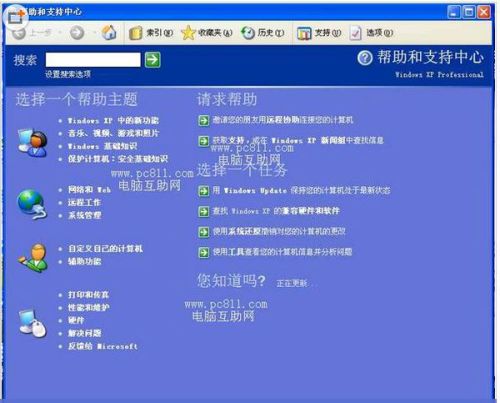Click the computer user icon beside Windows basics

[x=32, y=143]
